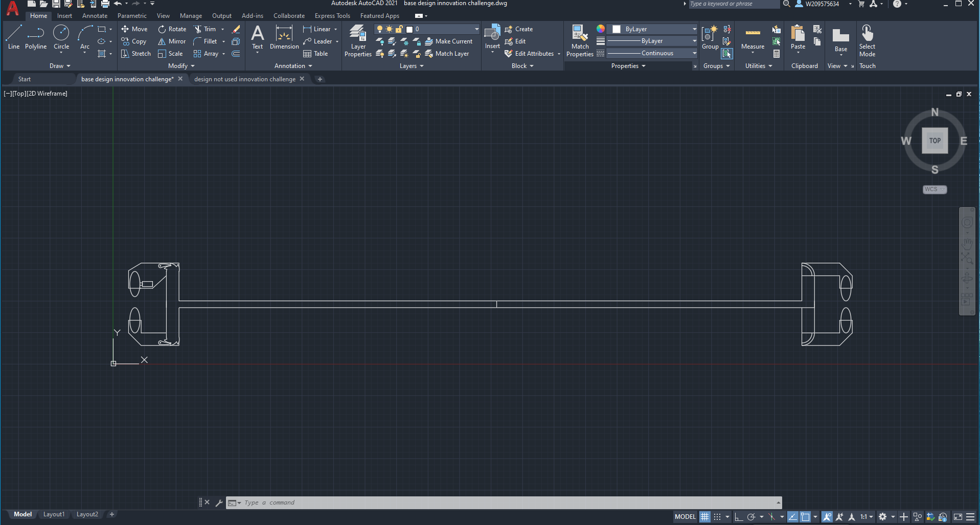Viewport: 980px width, 525px height.
Task: Click the Leader annotation button
Action: (317, 41)
